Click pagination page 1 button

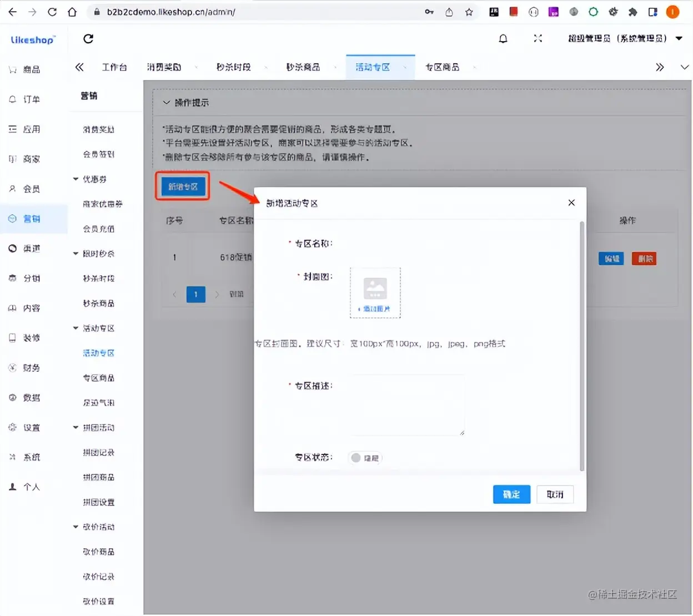195,294
